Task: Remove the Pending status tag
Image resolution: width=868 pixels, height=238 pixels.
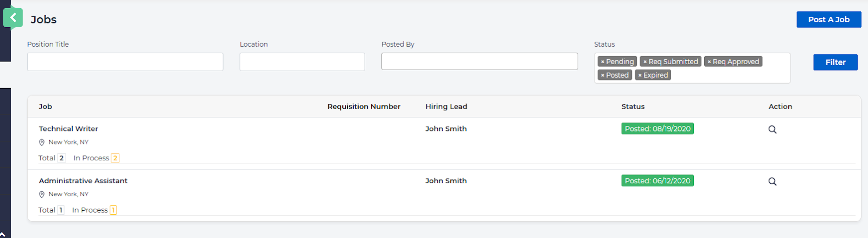Action: tap(602, 62)
